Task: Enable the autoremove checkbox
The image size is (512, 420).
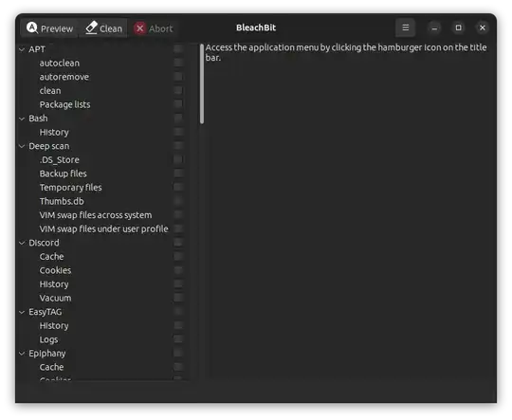Action: click(x=178, y=77)
